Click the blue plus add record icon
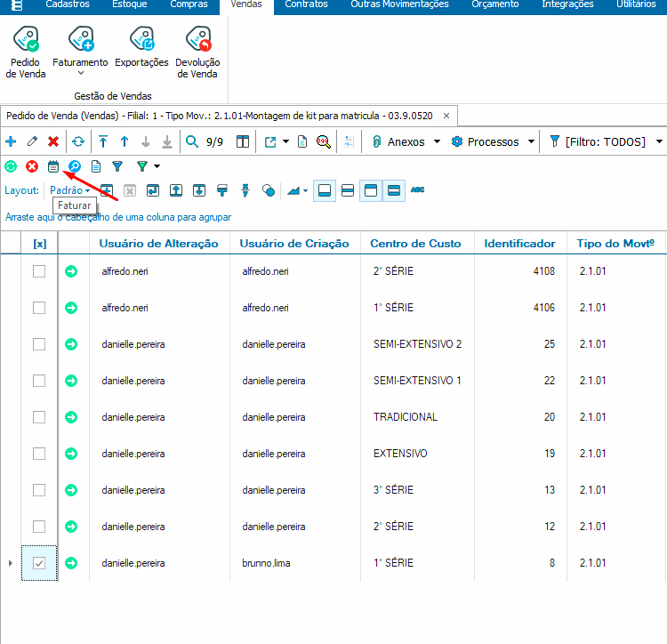 click(x=11, y=141)
